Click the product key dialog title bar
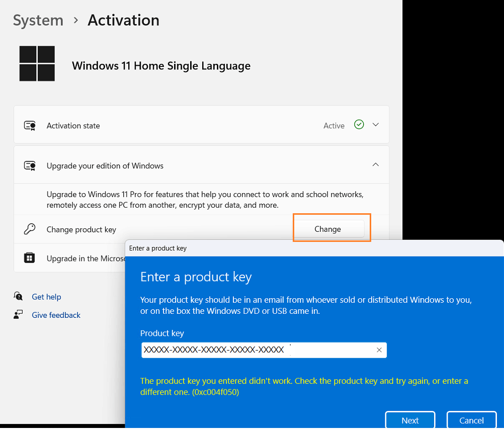This screenshot has height=430, width=504. (314, 248)
